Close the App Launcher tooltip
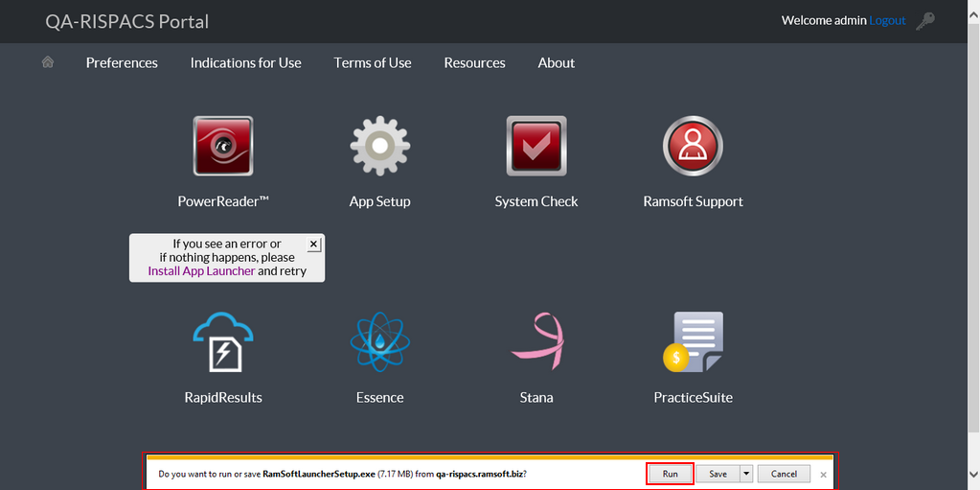This screenshot has height=490, width=980. pos(313,245)
